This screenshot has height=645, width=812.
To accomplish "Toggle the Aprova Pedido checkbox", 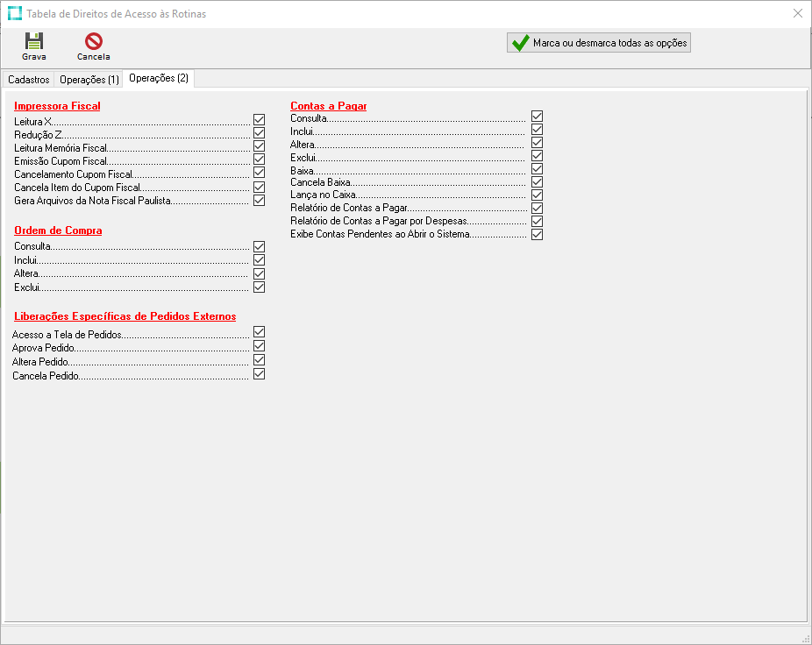I will click(x=259, y=346).
